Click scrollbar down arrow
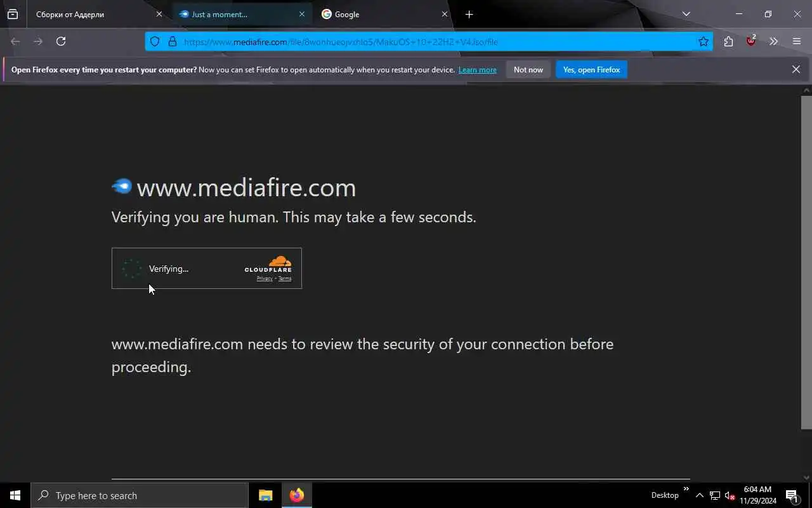This screenshot has height=508, width=812. point(806,477)
